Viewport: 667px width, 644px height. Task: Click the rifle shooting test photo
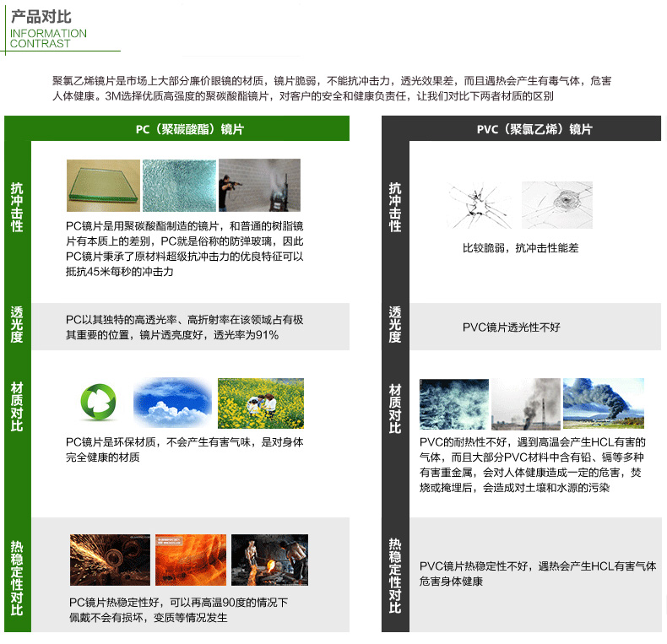[x=259, y=186]
